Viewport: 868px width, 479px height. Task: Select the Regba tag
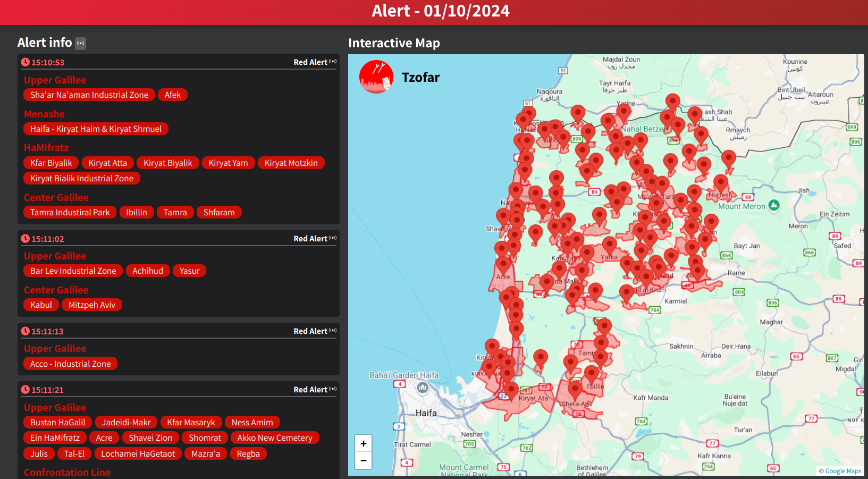[x=248, y=453]
